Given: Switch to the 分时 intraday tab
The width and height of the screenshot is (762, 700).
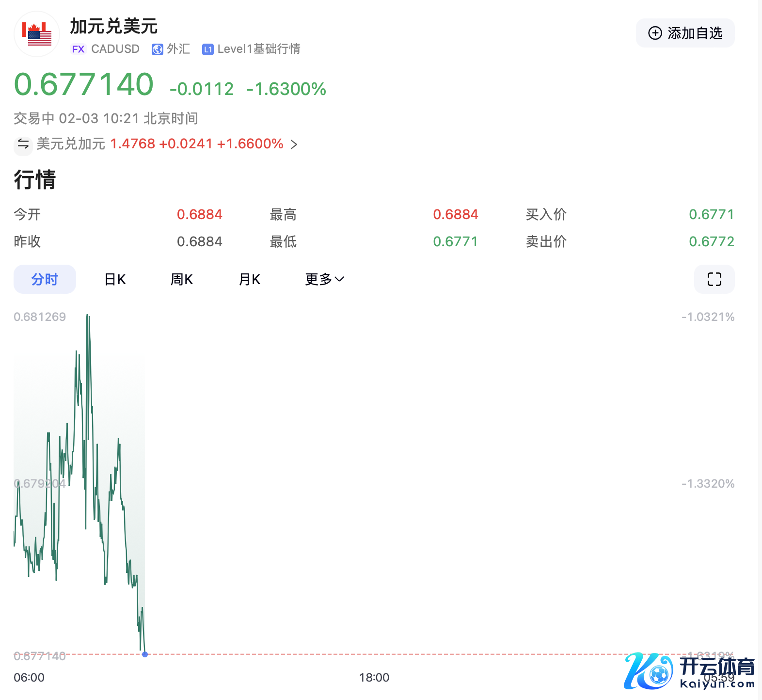Looking at the screenshot, I should tap(45, 279).
